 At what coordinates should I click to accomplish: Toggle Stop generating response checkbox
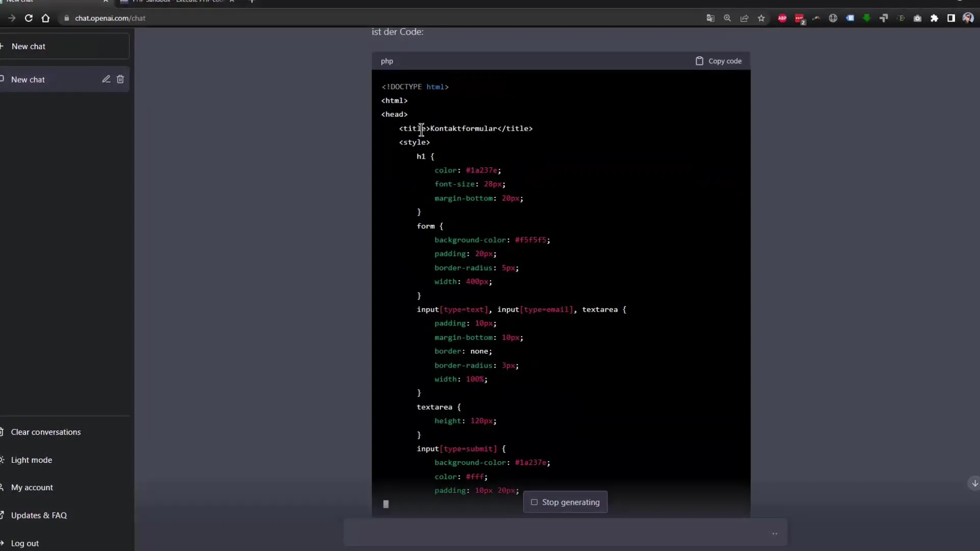pyautogui.click(x=534, y=501)
